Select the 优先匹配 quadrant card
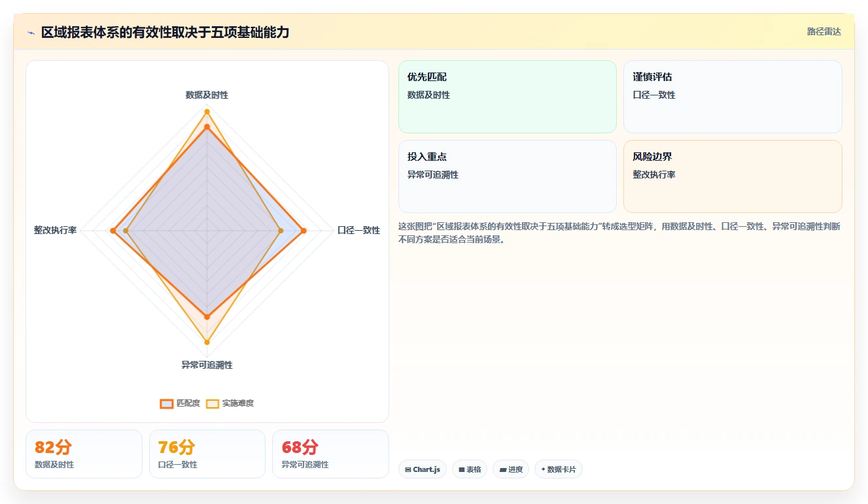Image resolution: width=868 pixels, height=504 pixels. (508, 97)
